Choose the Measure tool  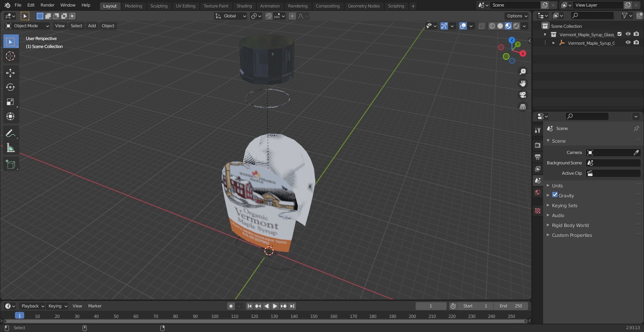(10, 148)
